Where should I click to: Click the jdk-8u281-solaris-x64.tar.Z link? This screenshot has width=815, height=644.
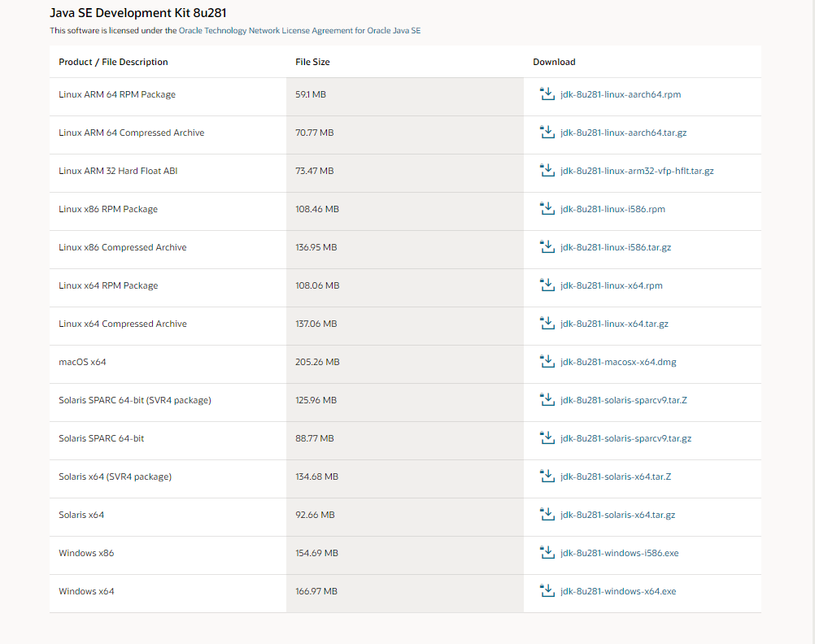[x=616, y=476]
